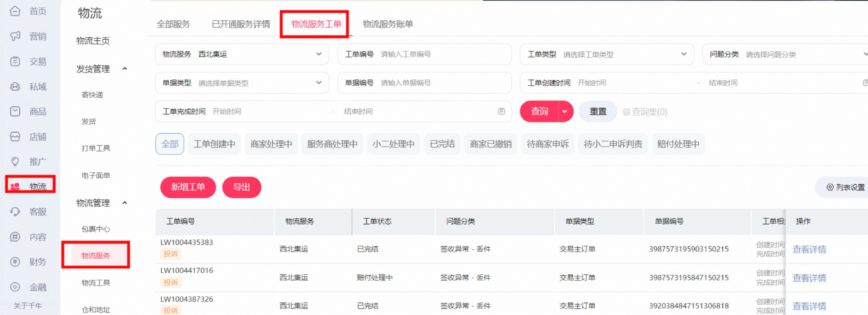
Task: Switch to 物流服务工单 tab
Action: tap(316, 24)
